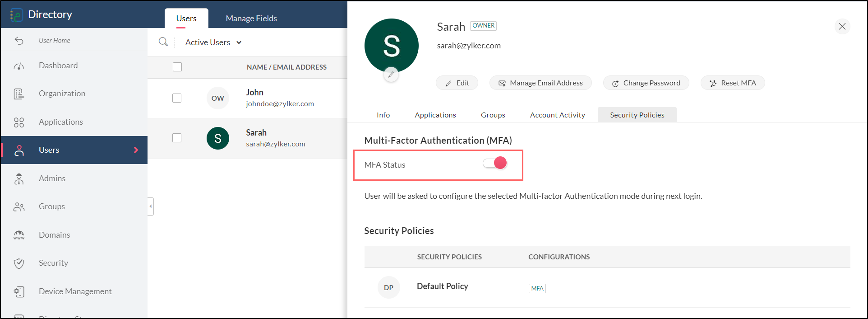Click the pencil icon on Sarah's avatar

click(x=391, y=75)
